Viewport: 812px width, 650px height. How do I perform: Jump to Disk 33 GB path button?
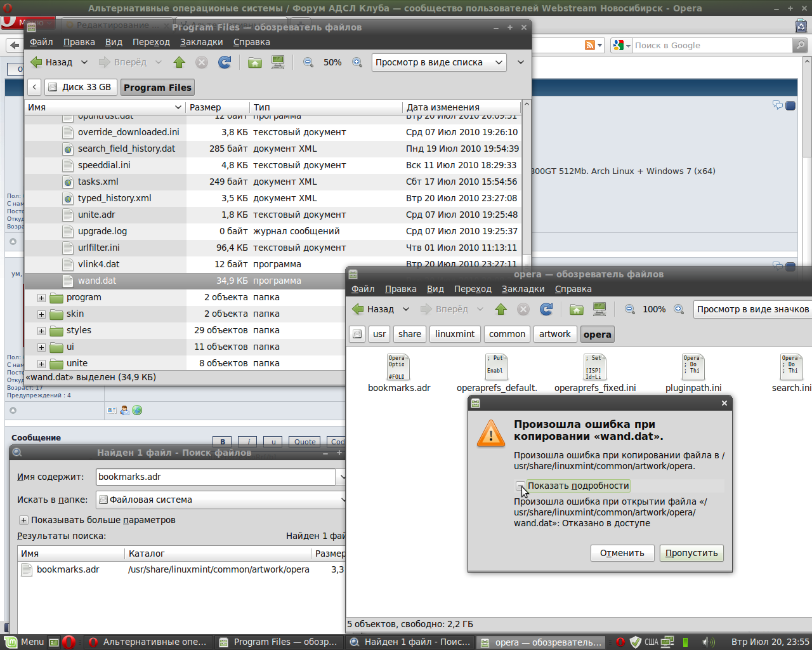coord(81,87)
